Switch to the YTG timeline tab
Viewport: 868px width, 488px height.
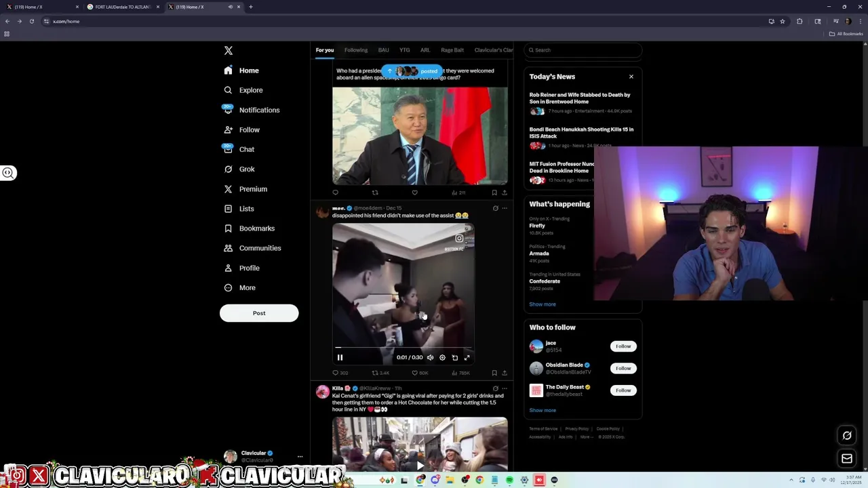405,50
